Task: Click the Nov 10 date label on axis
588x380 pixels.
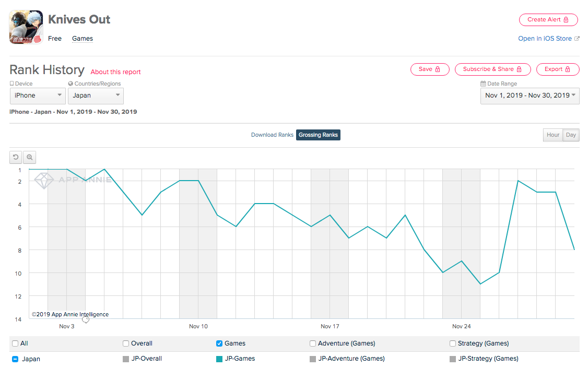Action: coord(198,326)
